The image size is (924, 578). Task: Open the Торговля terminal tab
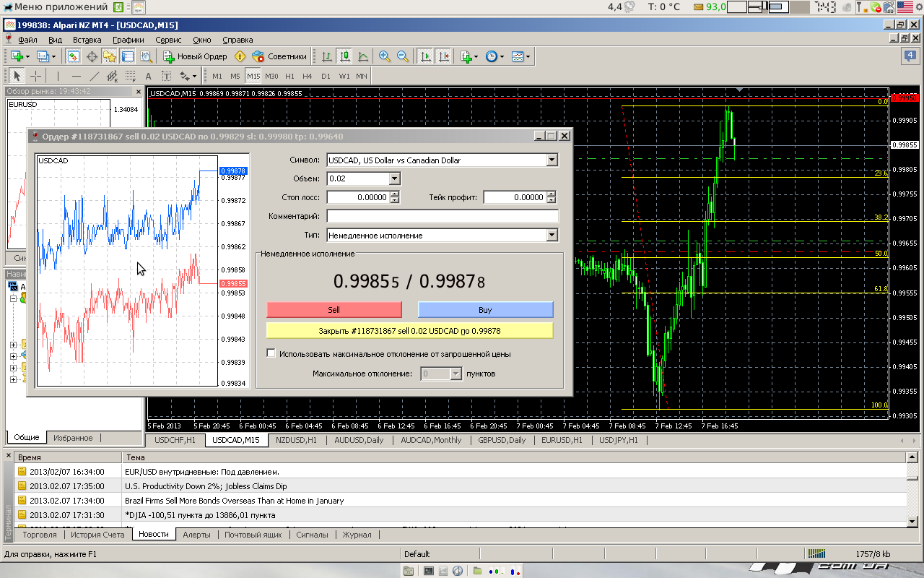(x=40, y=535)
